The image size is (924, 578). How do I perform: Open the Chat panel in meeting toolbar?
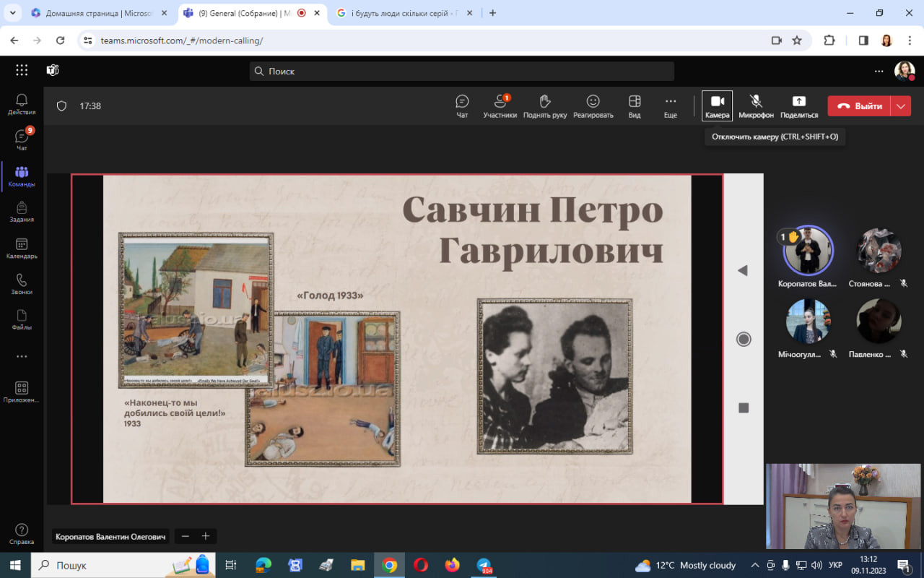[x=462, y=105]
